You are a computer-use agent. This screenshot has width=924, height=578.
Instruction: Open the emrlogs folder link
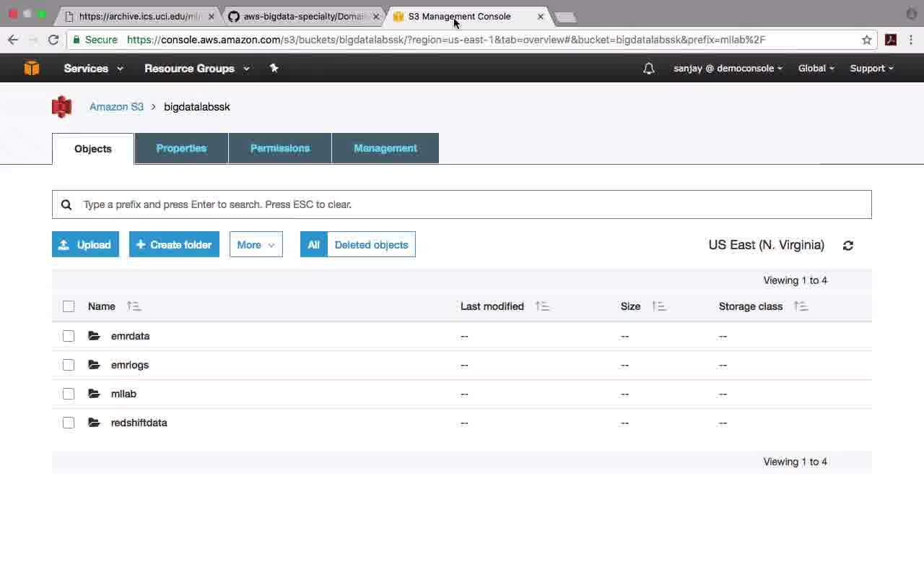pyautogui.click(x=130, y=365)
